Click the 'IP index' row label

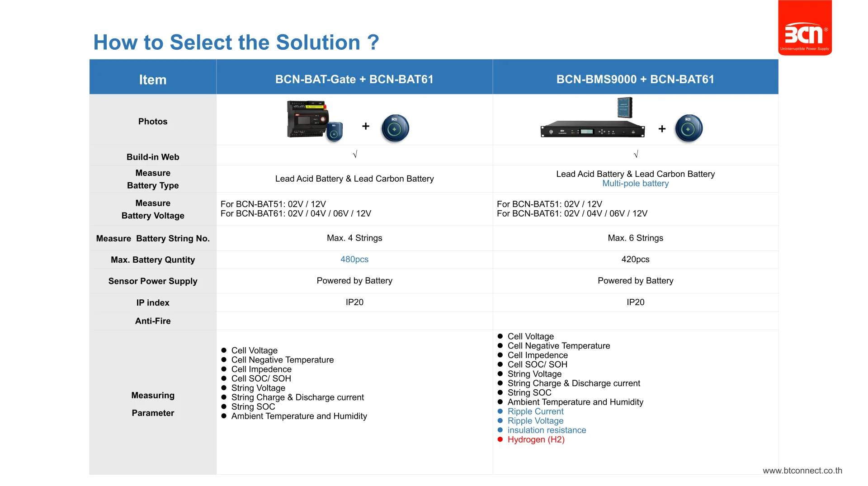click(x=153, y=302)
